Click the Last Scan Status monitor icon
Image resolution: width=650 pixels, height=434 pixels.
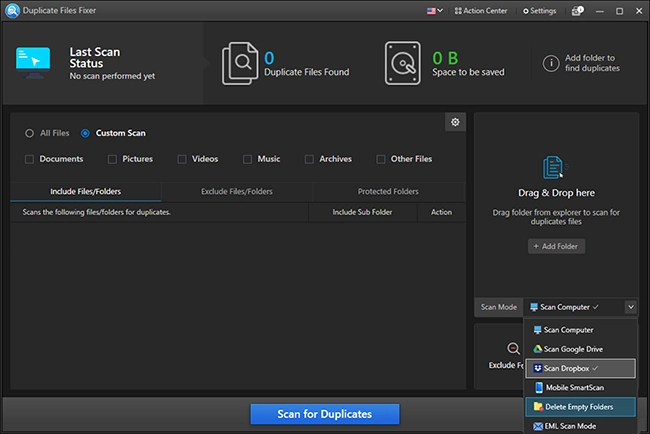coord(33,62)
